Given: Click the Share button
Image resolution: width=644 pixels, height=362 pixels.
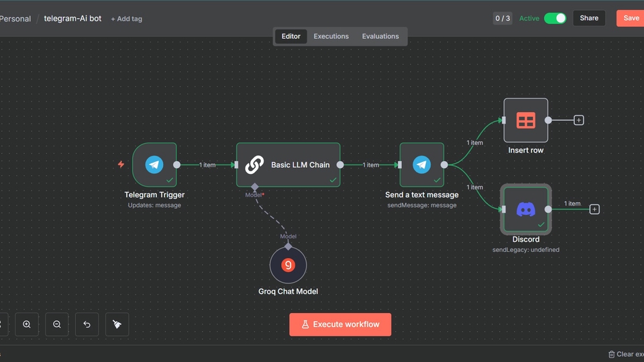Looking at the screenshot, I should pos(589,18).
